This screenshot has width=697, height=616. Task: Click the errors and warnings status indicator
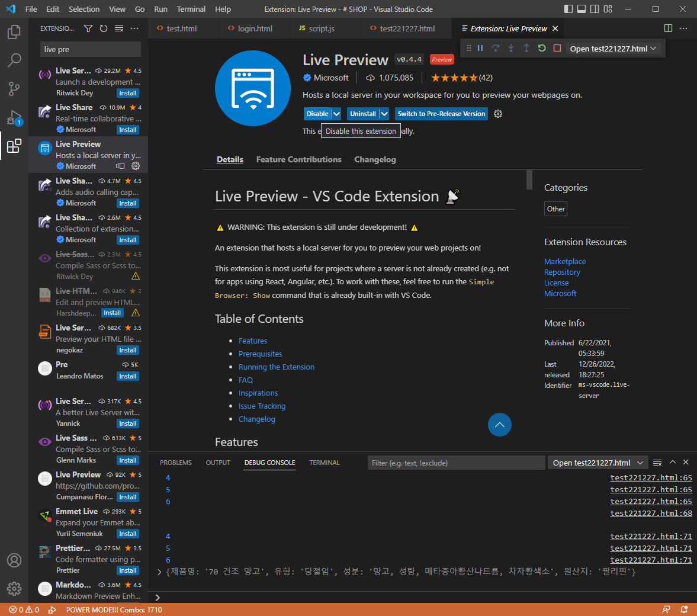[24, 609]
